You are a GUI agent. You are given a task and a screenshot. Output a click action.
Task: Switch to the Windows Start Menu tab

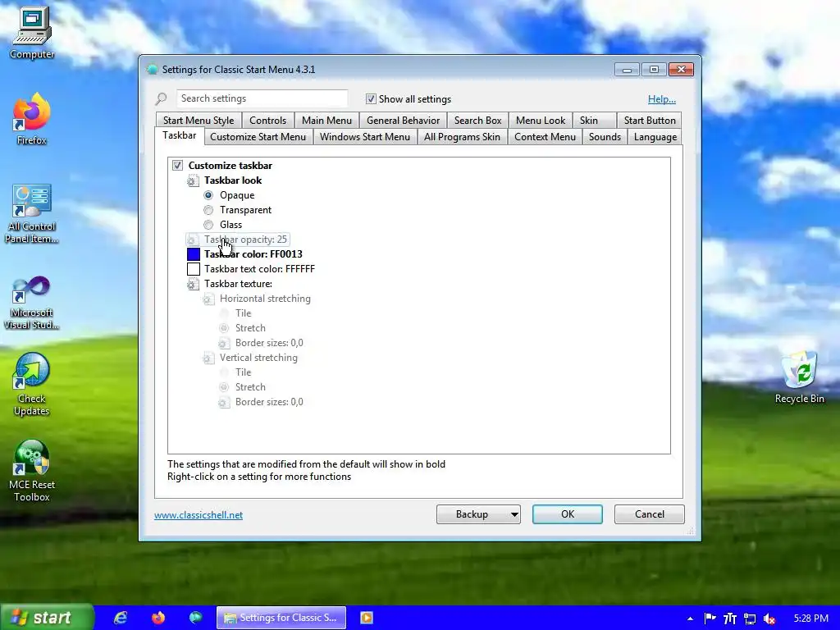[x=365, y=137]
